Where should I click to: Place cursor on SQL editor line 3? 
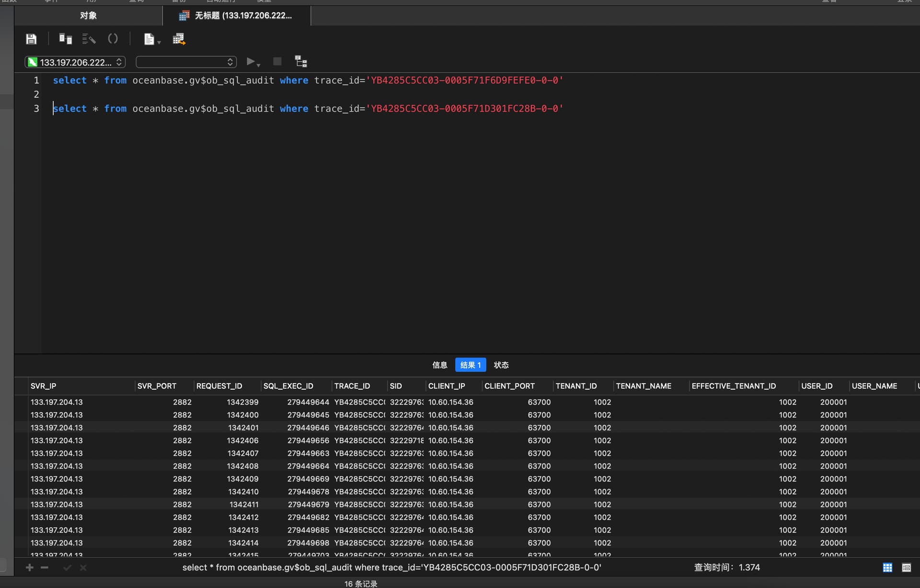[x=308, y=109]
